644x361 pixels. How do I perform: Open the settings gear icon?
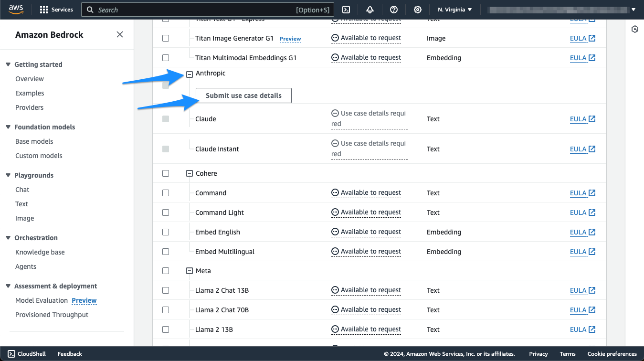(418, 10)
